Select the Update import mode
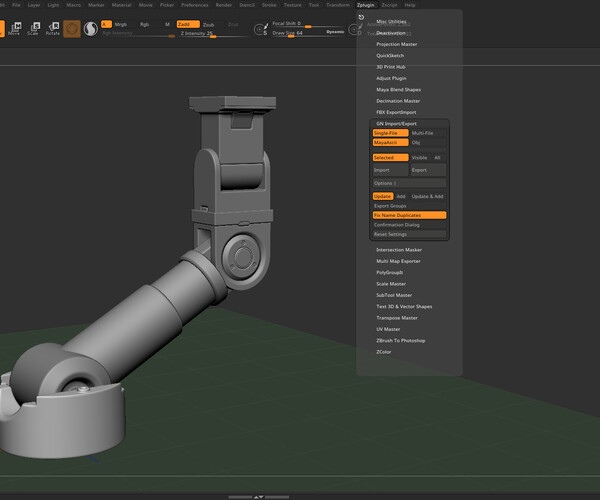Viewport: 600px width, 500px height. (x=383, y=196)
